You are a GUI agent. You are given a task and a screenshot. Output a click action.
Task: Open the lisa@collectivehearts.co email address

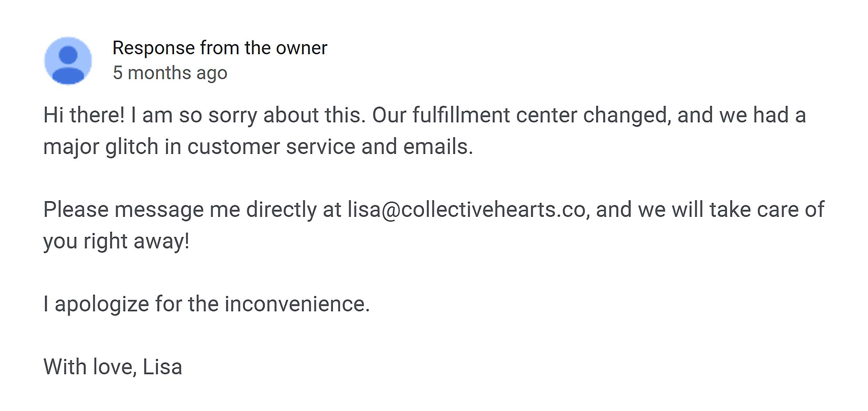(467, 210)
